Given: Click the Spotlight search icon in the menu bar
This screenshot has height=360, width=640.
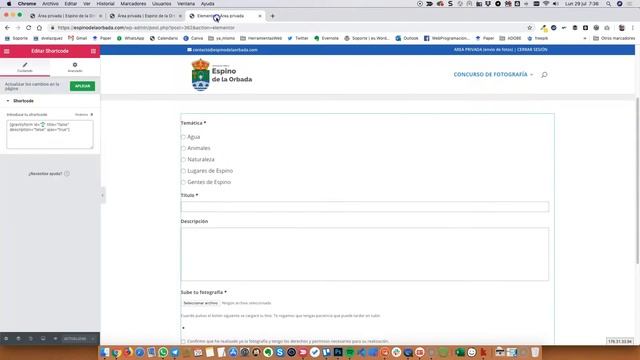Looking at the screenshot, I should coord(608,4).
